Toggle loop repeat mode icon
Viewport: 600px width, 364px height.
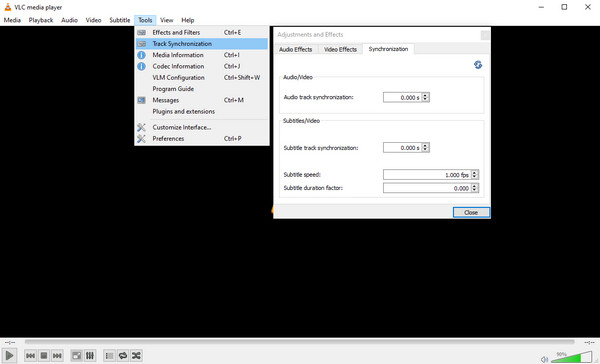tap(123, 356)
